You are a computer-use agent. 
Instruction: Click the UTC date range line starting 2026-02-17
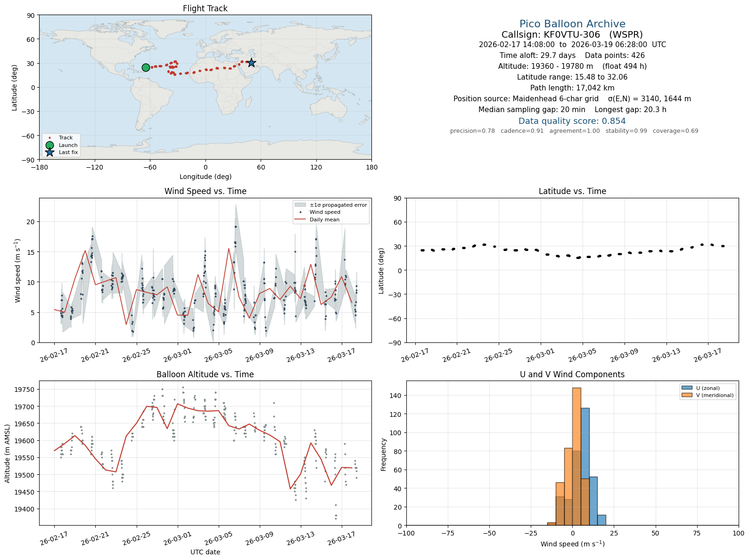(x=572, y=45)
